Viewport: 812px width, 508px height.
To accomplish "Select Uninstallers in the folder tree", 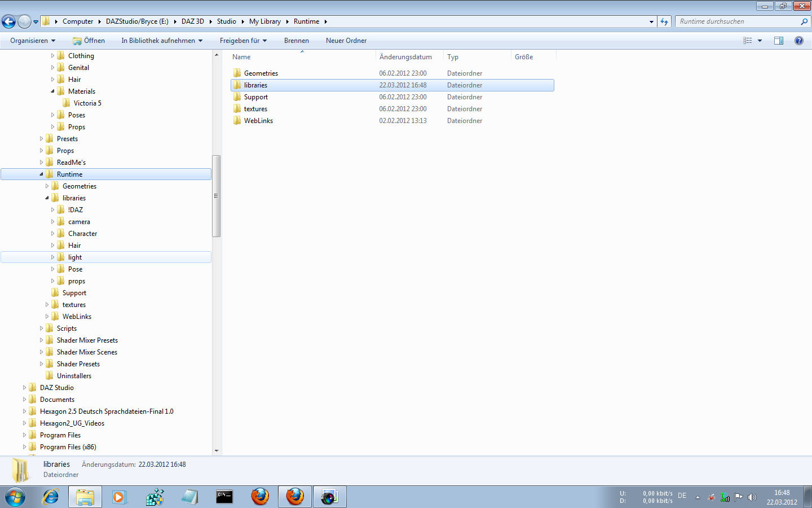I will [74, 376].
